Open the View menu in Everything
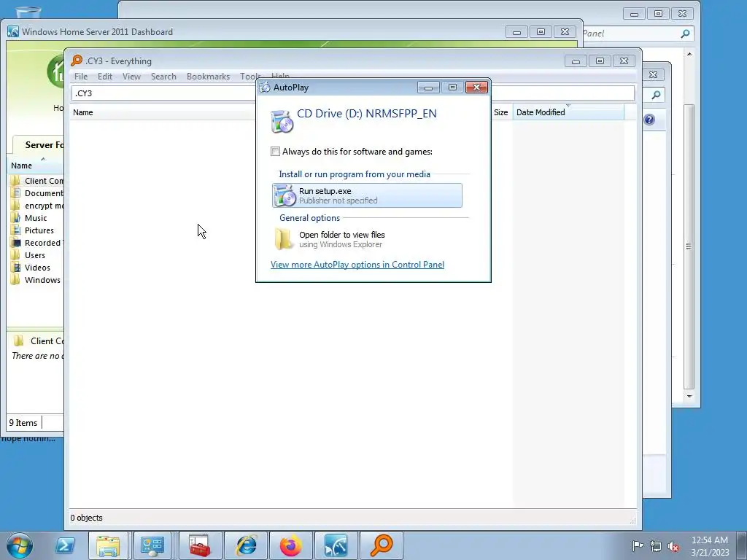This screenshot has height=560, width=747. 131,76
